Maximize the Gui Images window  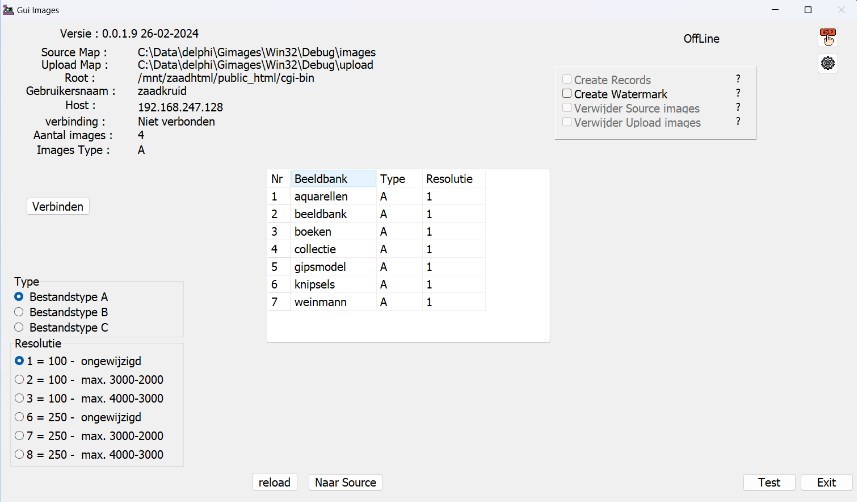click(x=808, y=9)
